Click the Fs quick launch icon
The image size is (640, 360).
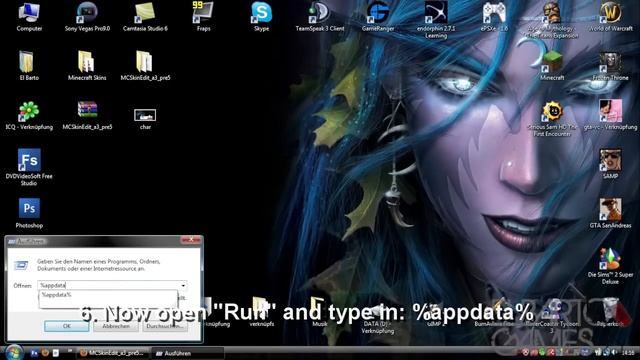34,353
